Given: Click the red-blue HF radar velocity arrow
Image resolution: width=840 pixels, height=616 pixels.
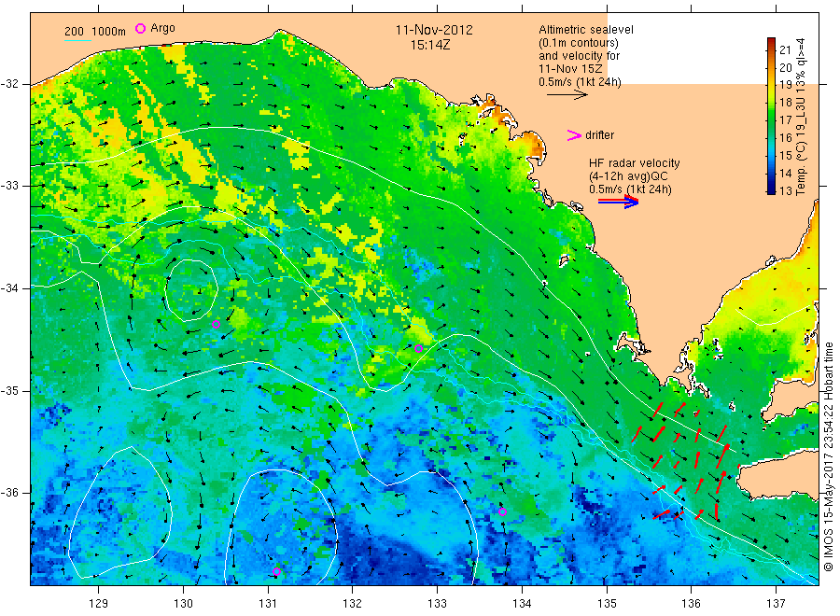Looking at the screenshot, I should 618,202.
